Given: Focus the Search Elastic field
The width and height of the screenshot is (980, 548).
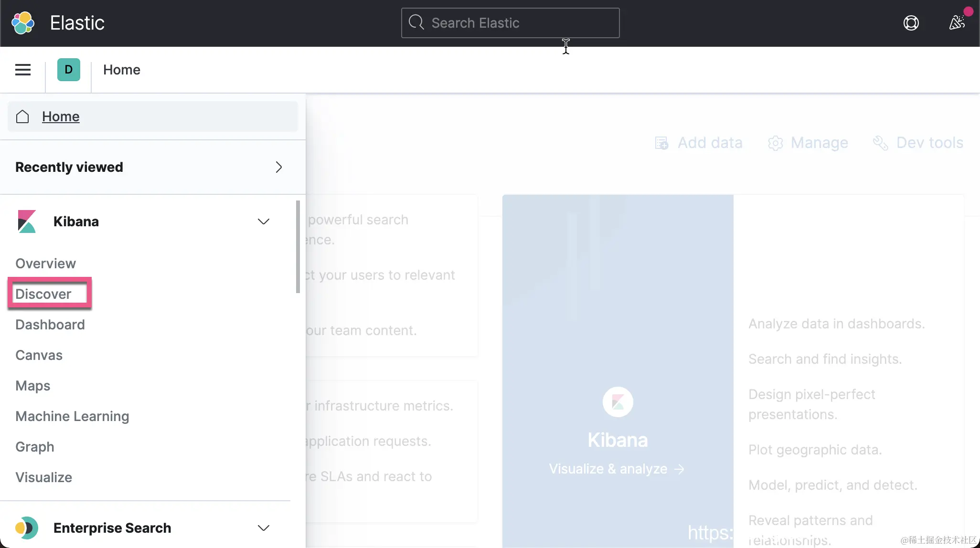Looking at the screenshot, I should (510, 23).
